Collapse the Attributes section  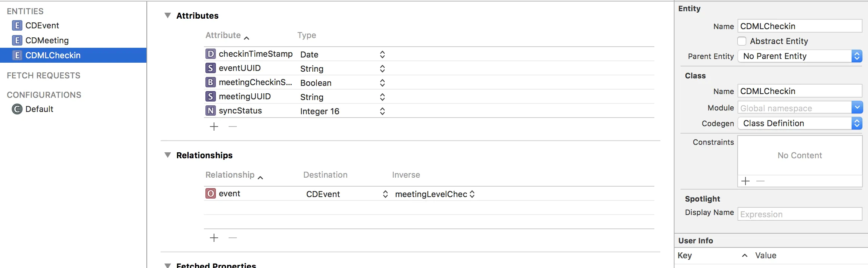[x=168, y=16]
